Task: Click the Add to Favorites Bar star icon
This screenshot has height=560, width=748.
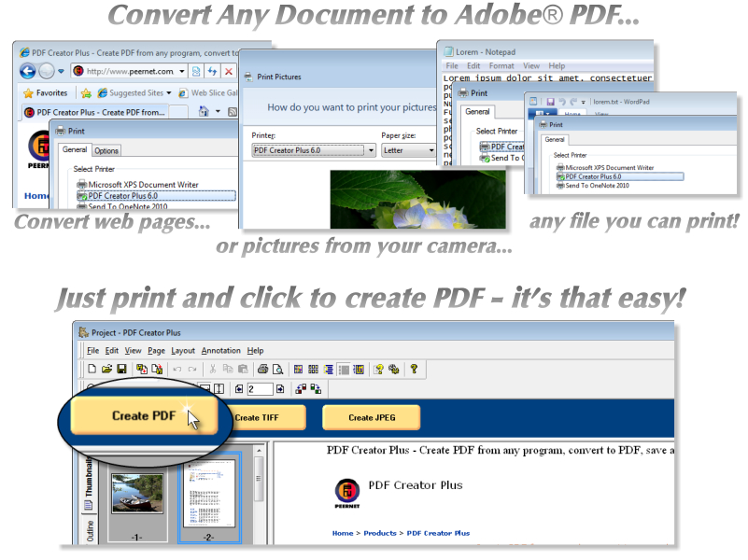Action: click(86, 93)
